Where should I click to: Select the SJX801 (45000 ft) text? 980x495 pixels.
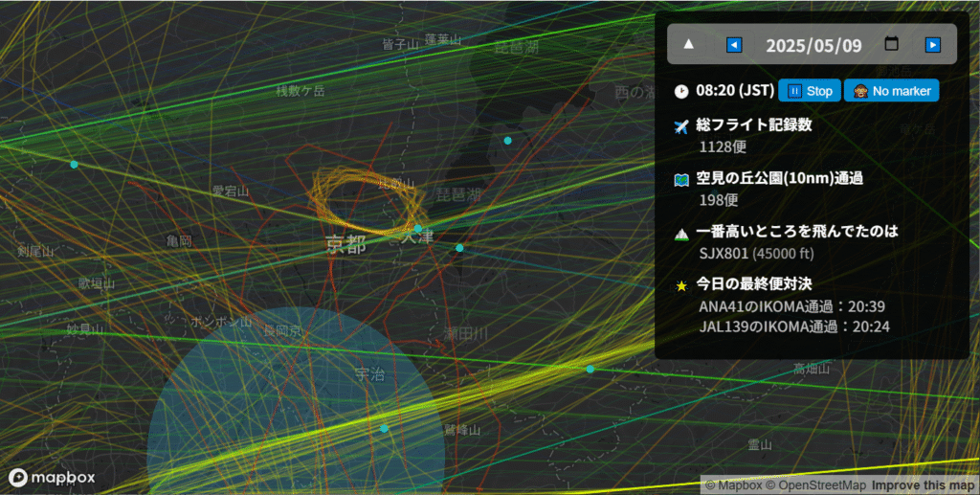[756, 253]
